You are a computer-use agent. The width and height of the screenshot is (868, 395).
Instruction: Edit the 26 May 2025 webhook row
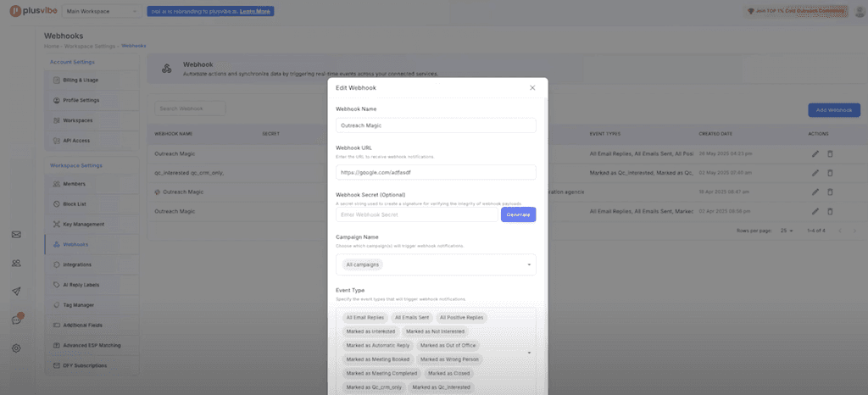click(815, 153)
